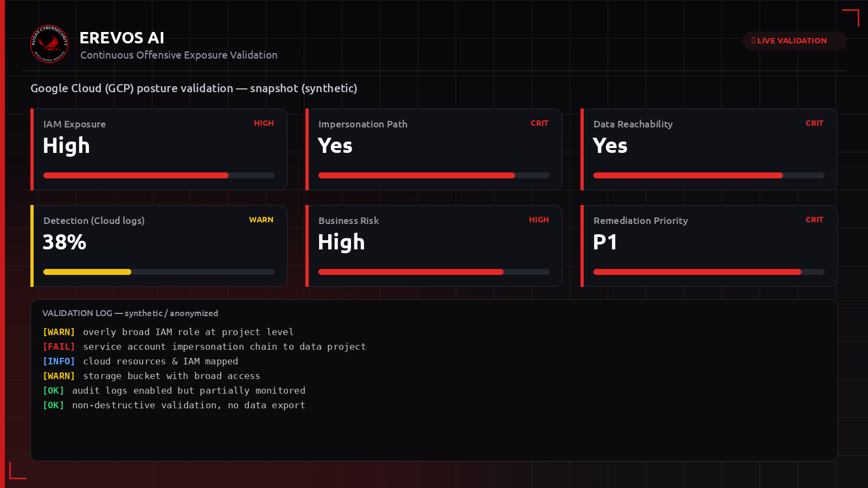Select the FAIL log line about impersonation chain
The width and height of the screenshot is (868, 488).
pyautogui.click(x=205, y=346)
